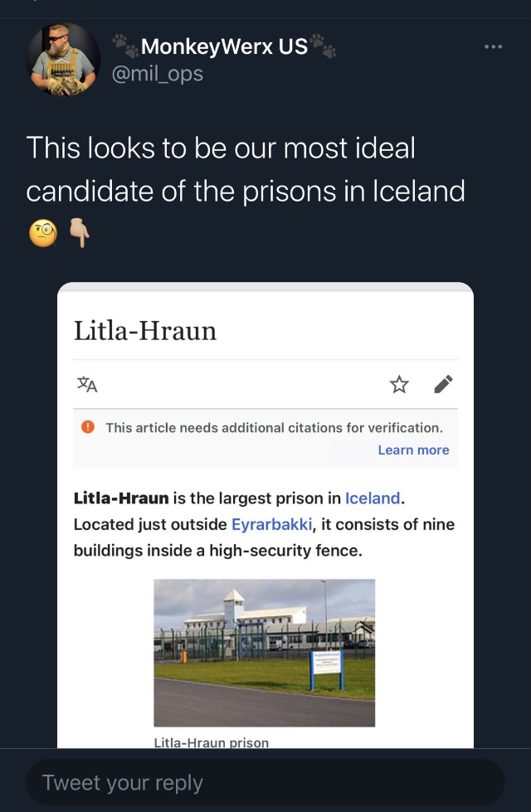Tap the language translate icon
531x812 pixels.
87,385
